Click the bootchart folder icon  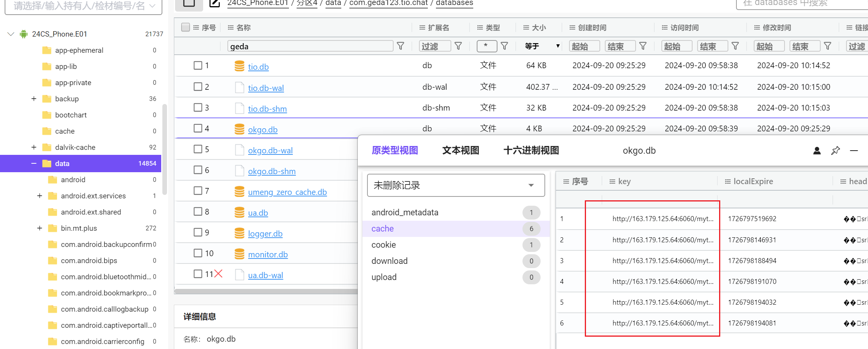click(47, 115)
